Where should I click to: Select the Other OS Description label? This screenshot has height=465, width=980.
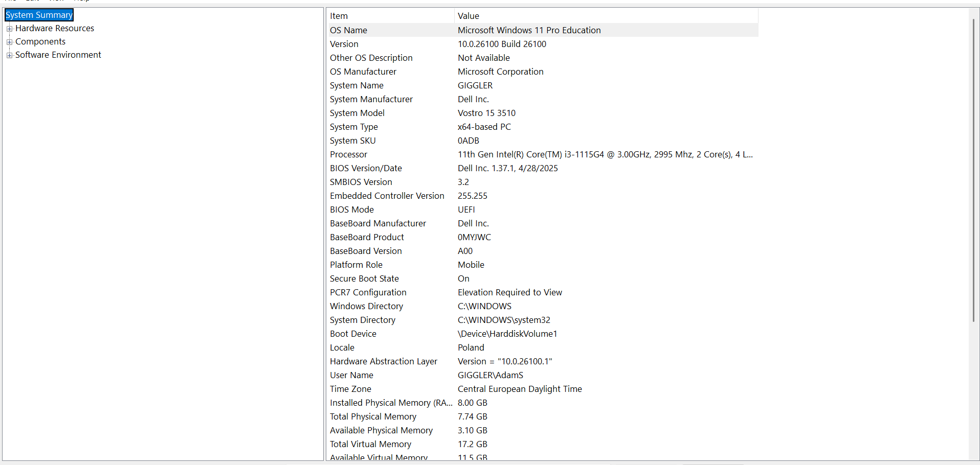(x=371, y=58)
